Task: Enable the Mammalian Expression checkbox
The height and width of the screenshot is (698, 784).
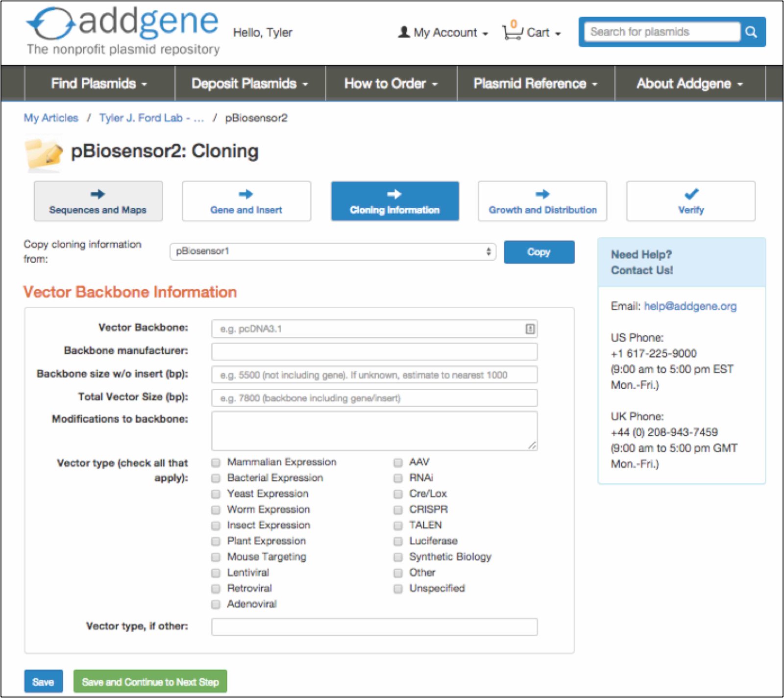Action: 215,462
